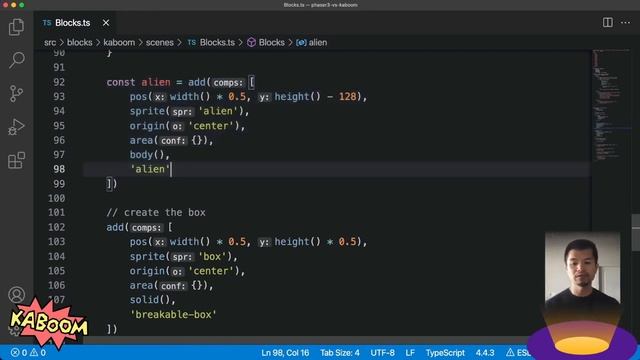
Task: Click the scenes breadcrumb
Action: pyautogui.click(x=160, y=42)
